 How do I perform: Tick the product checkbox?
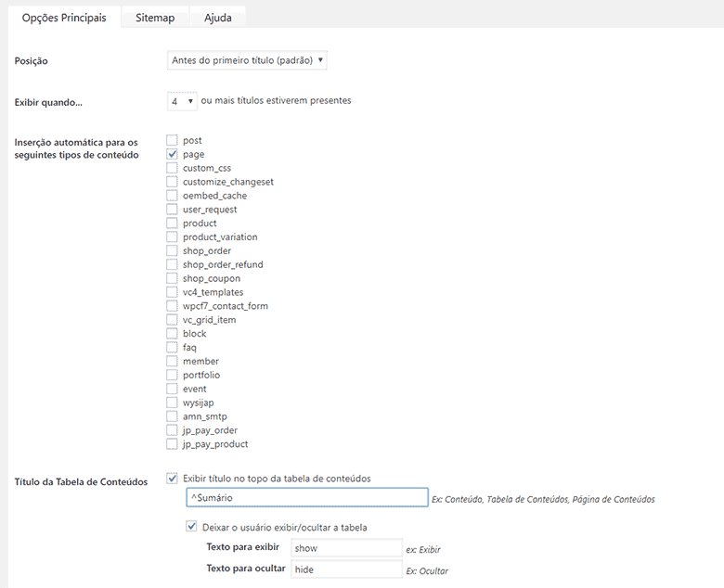click(x=172, y=224)
